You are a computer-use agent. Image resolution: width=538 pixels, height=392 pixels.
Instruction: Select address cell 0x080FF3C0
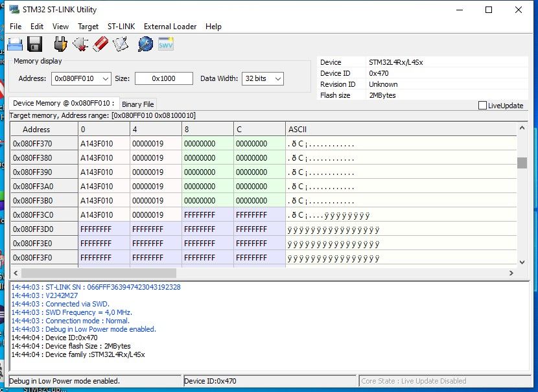[44, 215]
